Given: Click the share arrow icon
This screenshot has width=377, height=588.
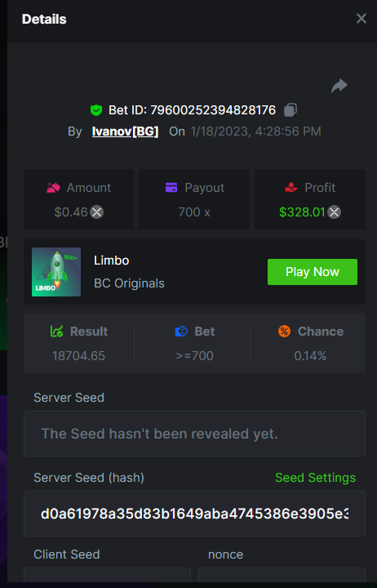Looking at the screenshot, I should (339, 86).
